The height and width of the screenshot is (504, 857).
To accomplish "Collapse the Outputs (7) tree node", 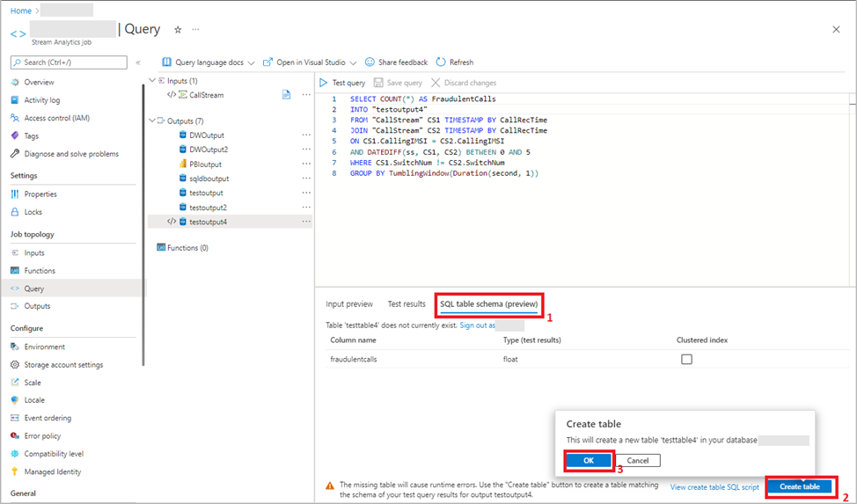I will coord(152,121).
